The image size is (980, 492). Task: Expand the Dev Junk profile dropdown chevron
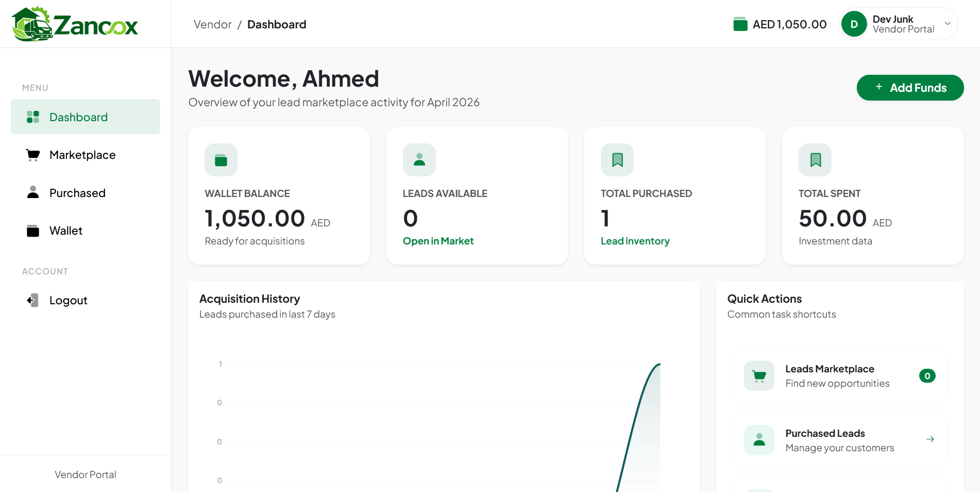tap(947, 24)
